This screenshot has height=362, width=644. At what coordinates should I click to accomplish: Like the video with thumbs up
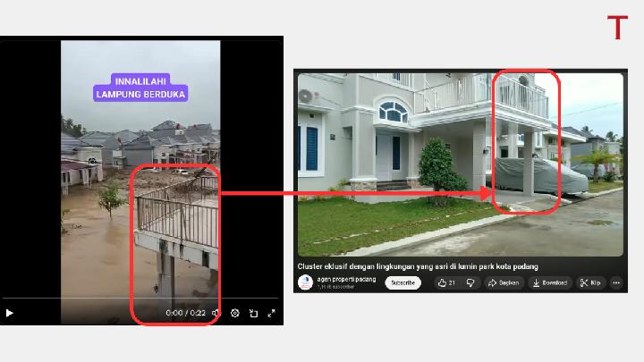[x=446, y=282]
